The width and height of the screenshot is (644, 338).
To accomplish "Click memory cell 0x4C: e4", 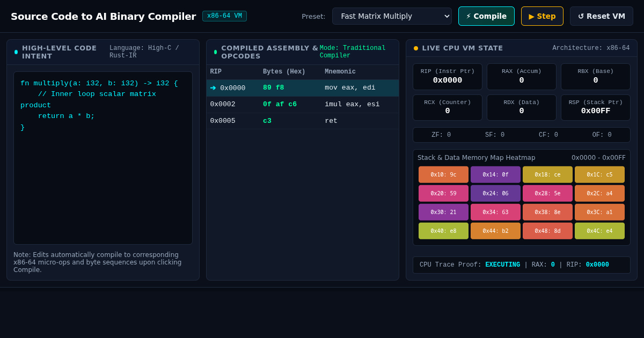I will click(599, 231).
